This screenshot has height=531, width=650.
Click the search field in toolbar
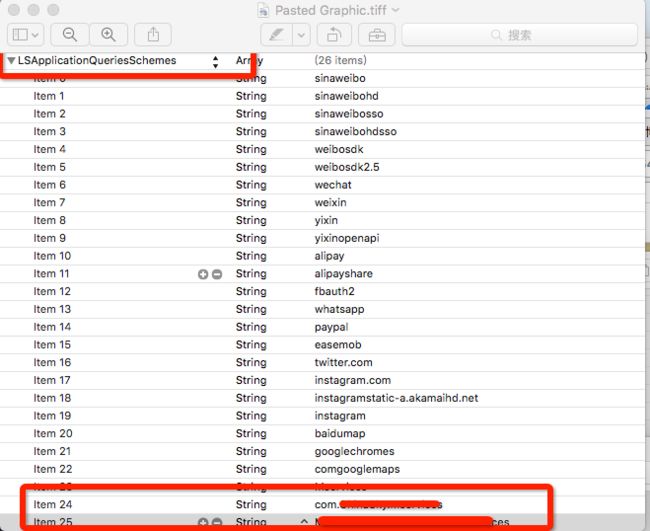(x=519, y=34)
